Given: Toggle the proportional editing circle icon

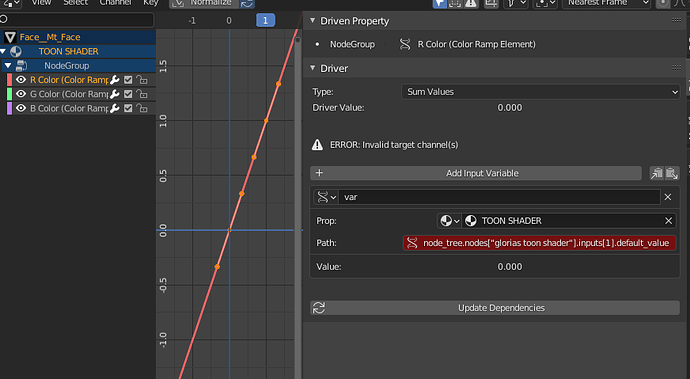Looking at the screenshot, I should click(x=662, y=4).
